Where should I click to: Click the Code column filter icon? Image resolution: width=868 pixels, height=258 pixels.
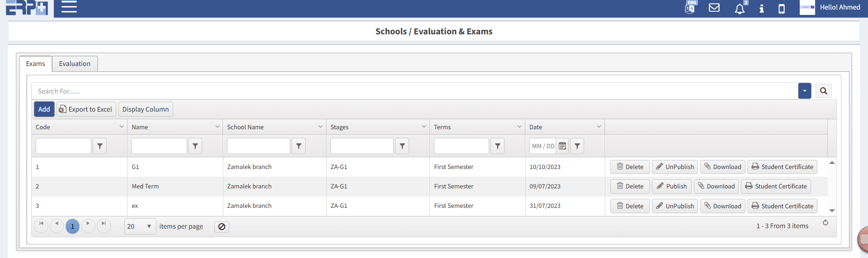pyautogui.click(x=99, y=146)
